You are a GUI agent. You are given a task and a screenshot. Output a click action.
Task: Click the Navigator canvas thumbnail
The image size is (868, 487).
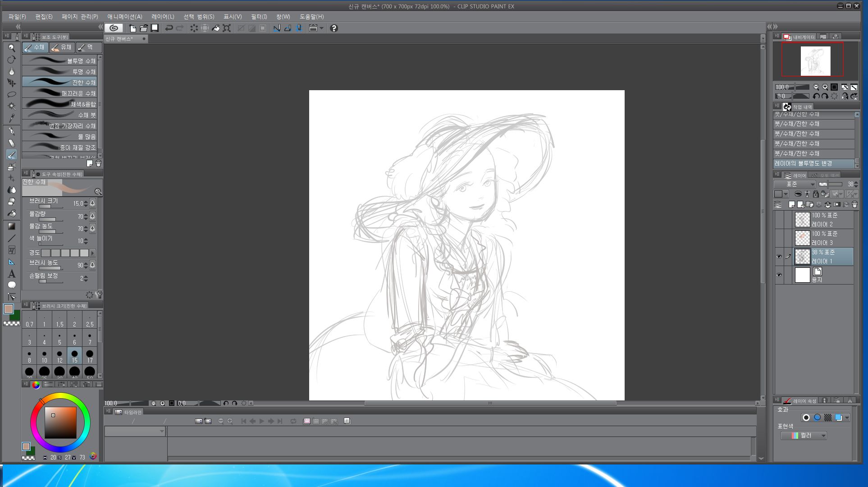(815, 61)
